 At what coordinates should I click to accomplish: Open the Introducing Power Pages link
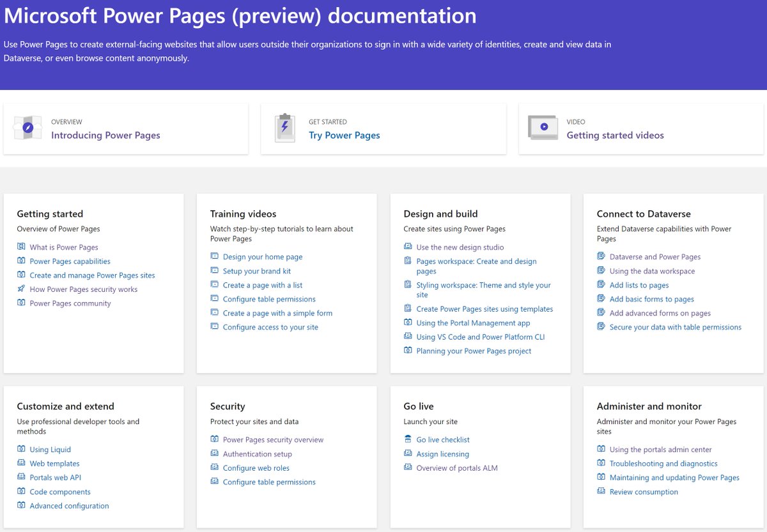pos(105,135)
